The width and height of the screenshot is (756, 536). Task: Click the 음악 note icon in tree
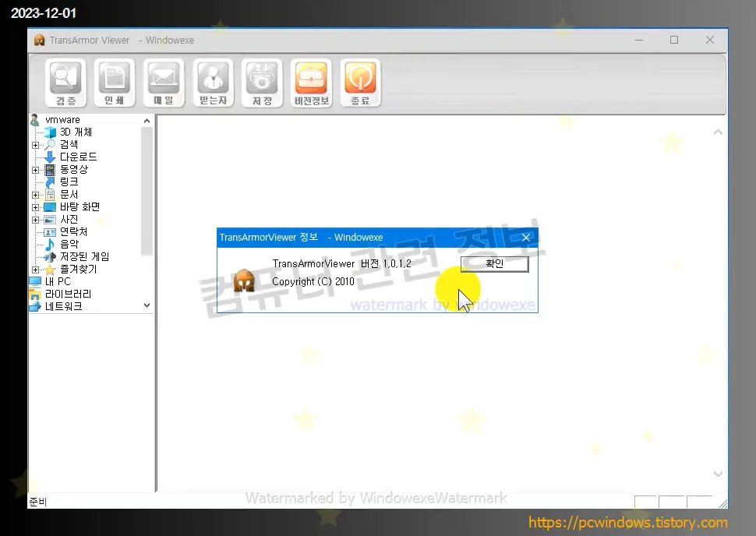[50, 245]
